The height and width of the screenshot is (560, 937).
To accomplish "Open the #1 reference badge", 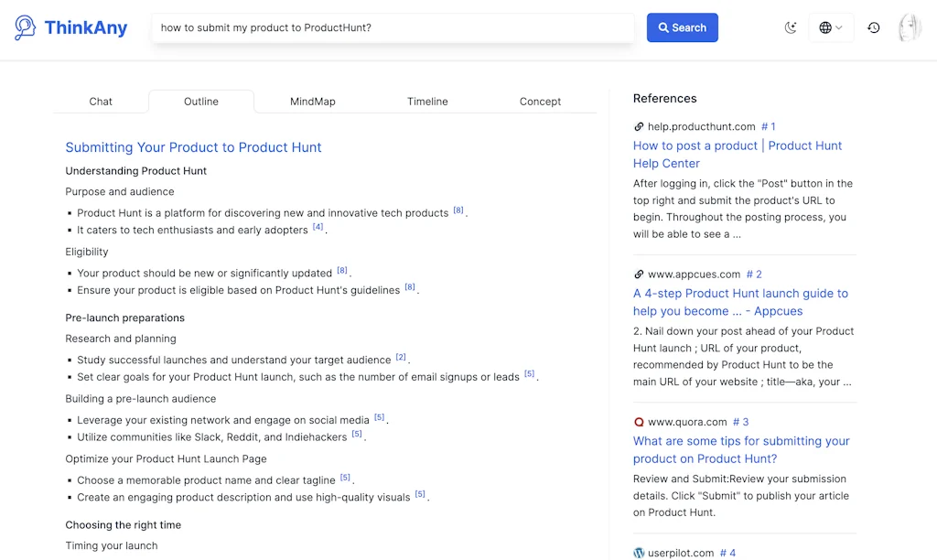I will (x=768, y=126).
